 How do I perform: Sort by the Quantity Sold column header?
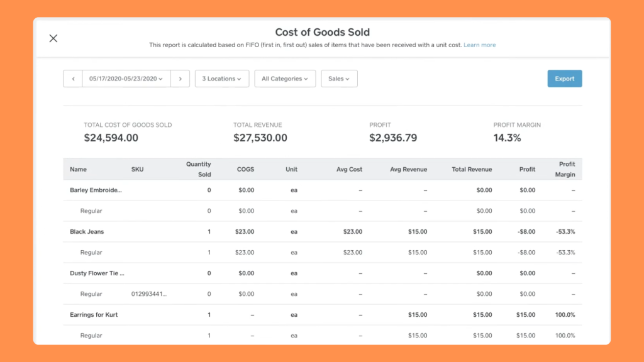[x=199, y=169]
